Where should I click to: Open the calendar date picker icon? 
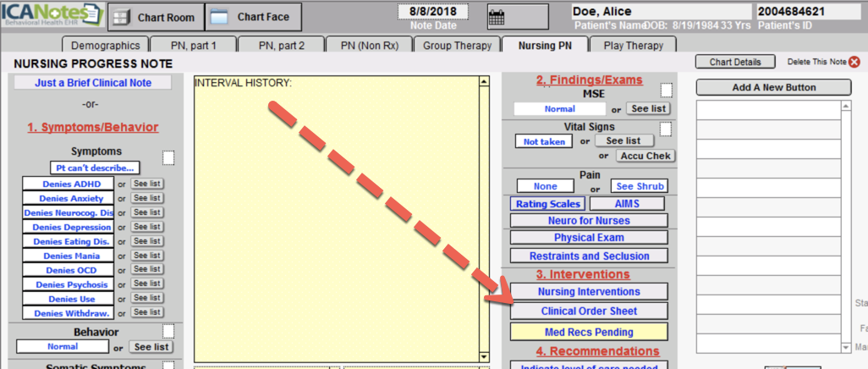point(496,17)
